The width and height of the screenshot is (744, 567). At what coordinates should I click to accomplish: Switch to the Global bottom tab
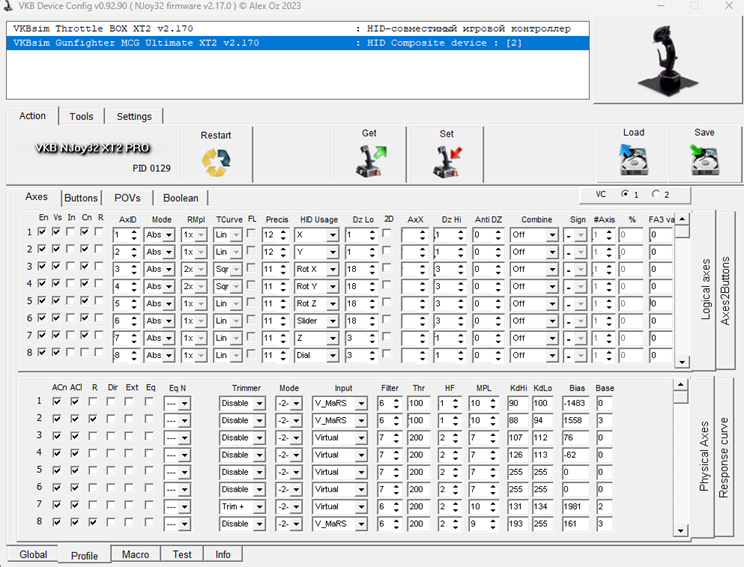click(x=32, y=554)
